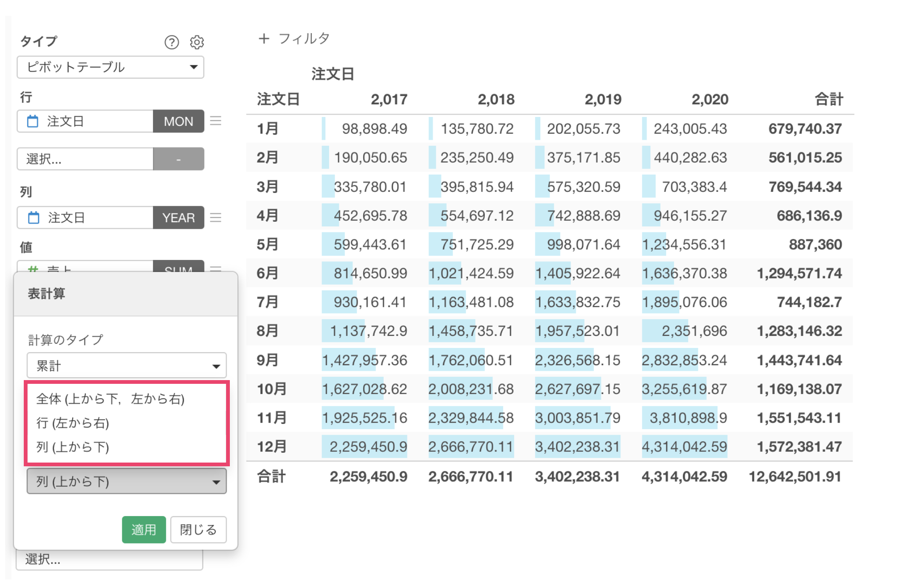
Task: Click the YEAR date unit button
Action: 178,218
